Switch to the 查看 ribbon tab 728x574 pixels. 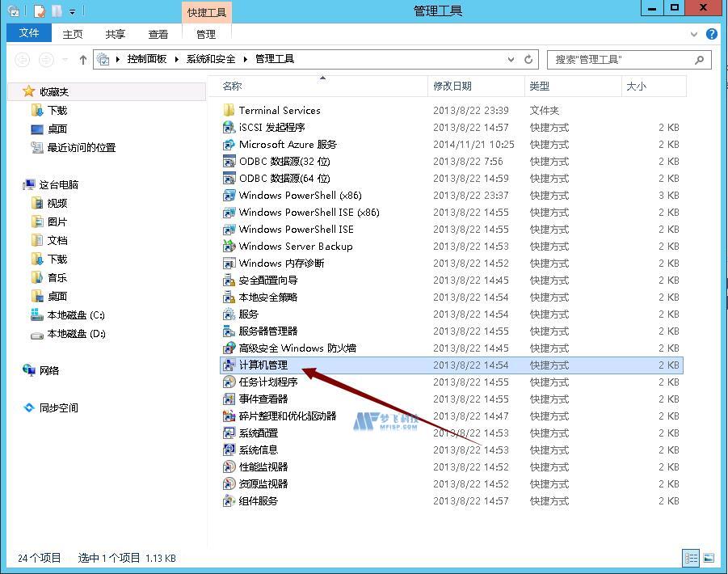click(x=158, y=33)
